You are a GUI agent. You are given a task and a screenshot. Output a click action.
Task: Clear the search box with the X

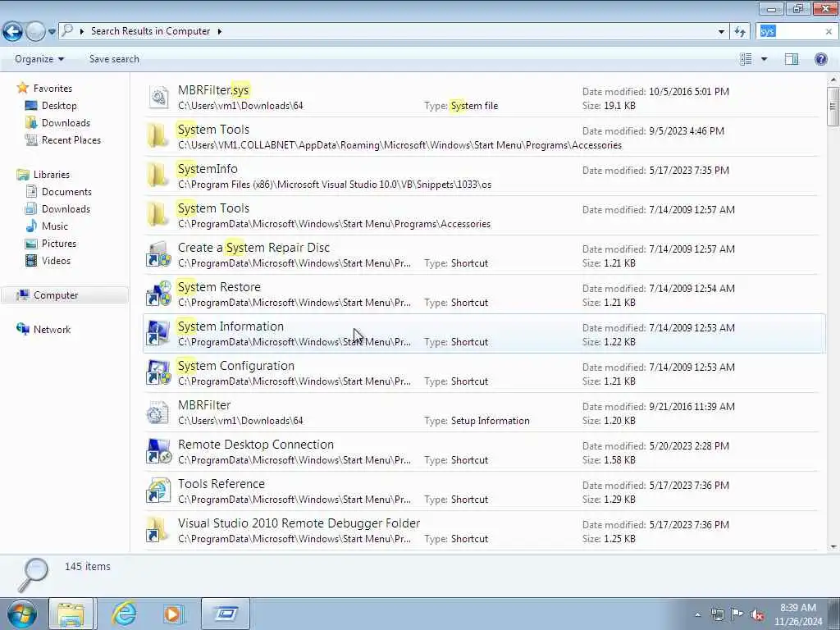coord(829,32)
